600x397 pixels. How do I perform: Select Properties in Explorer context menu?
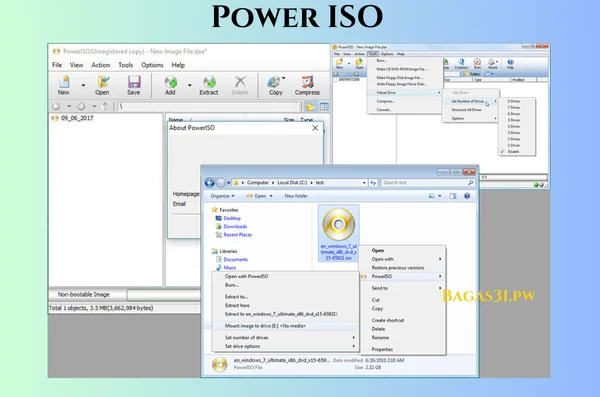pos(382,350)
